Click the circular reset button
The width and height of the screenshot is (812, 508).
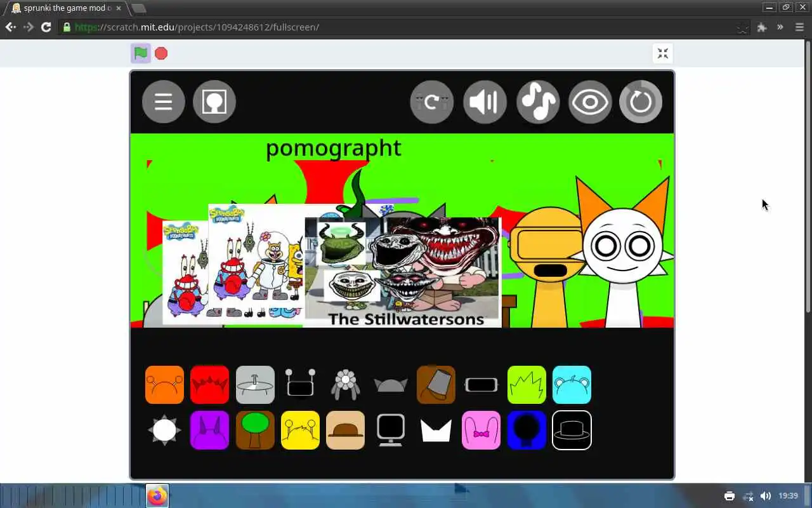click(641, 102)
